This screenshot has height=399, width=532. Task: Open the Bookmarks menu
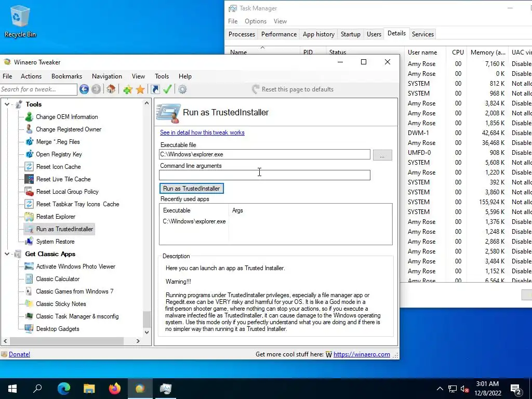(x=67, y=76)
